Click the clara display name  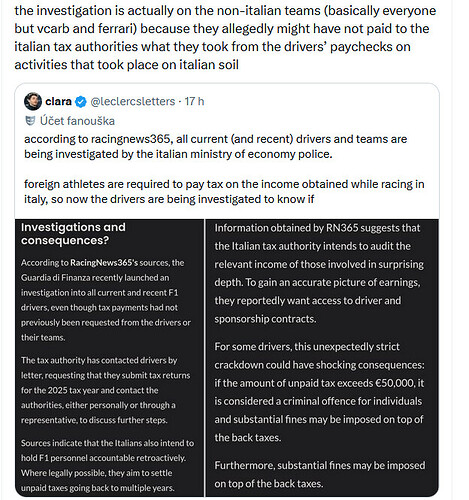point(58,101)
